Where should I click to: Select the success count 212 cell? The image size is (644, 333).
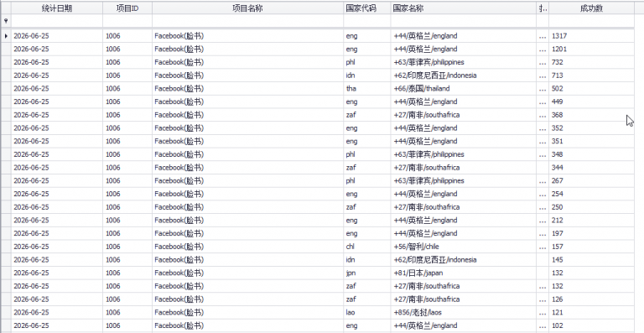coord(591,220)
